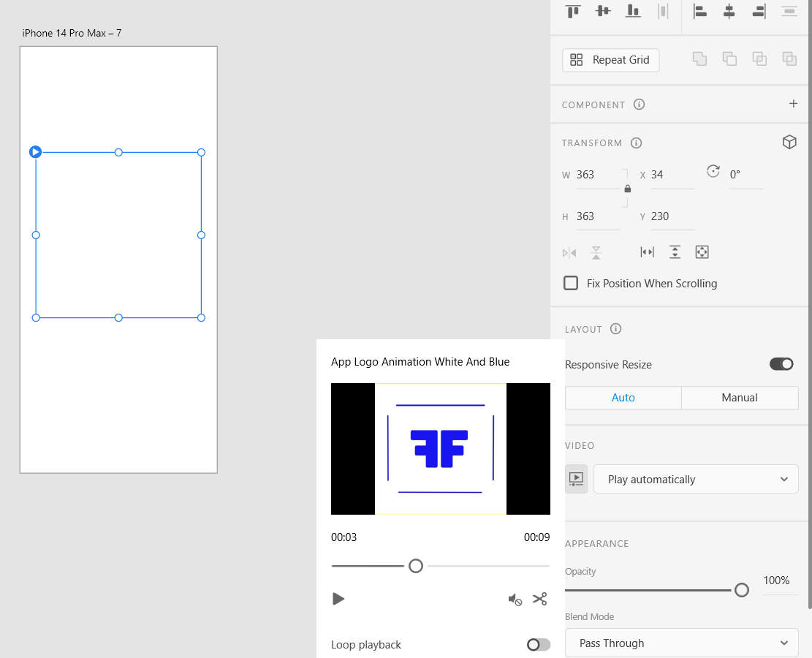Click the lock aspect ratio icon
The height and width of the screenshot is (658, 812).
click(x=627, y=189)
